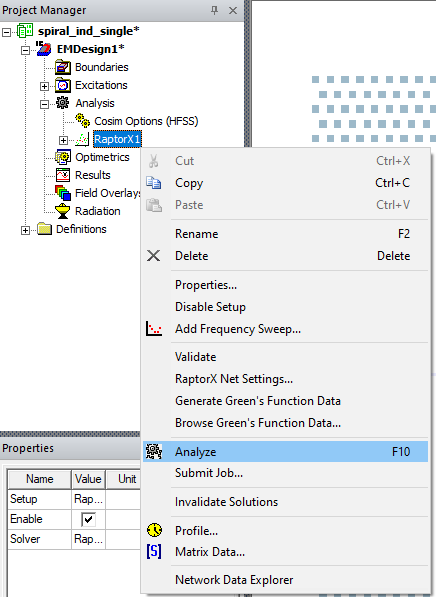Select the Optimetrics tree label
Viewport: 436px width, 597px height.
point(102,157)
